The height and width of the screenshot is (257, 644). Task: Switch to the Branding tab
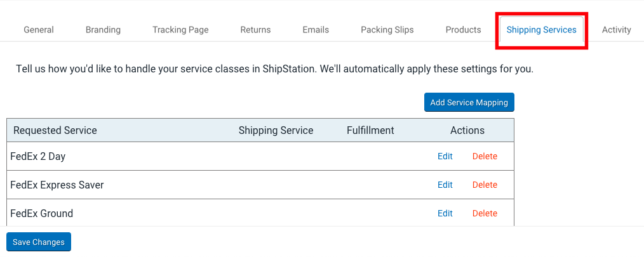(103, 30)
